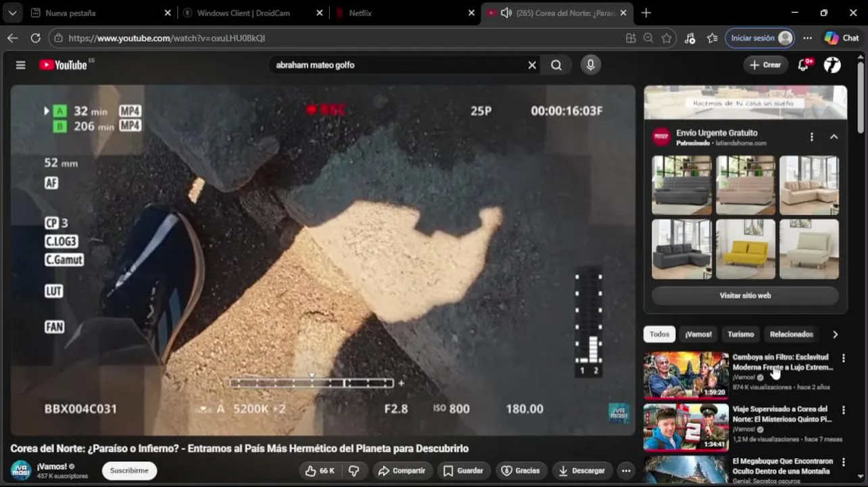The image size is (868, 487).
Task: Open the latiendahome.com advertiser logo
Action: [661, 137]
